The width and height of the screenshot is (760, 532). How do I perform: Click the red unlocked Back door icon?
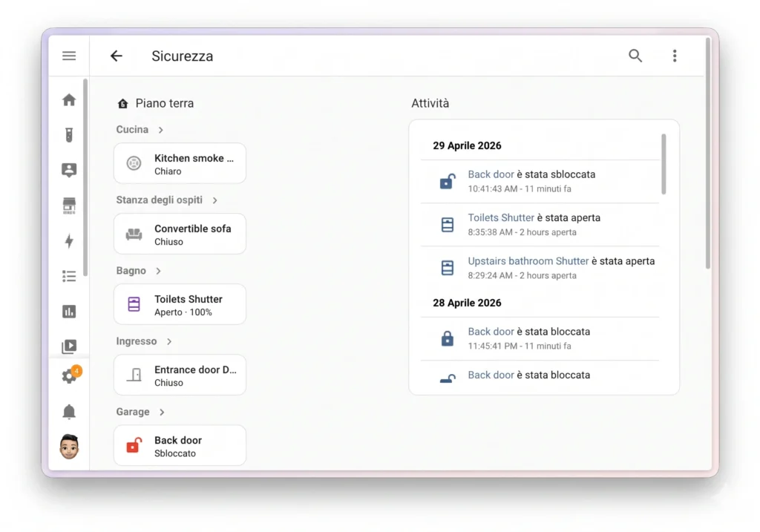click(134, 445)
